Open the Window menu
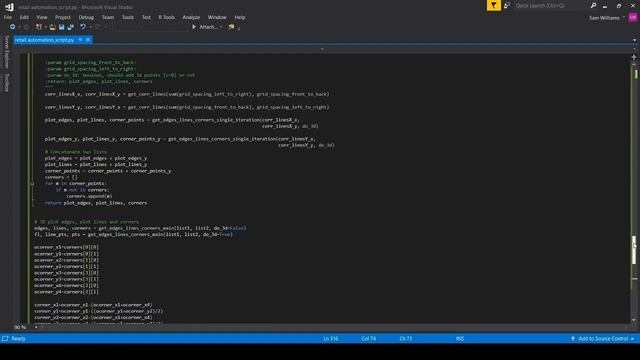The width and height of the screenshot is (640, 360). click(217, 17)
